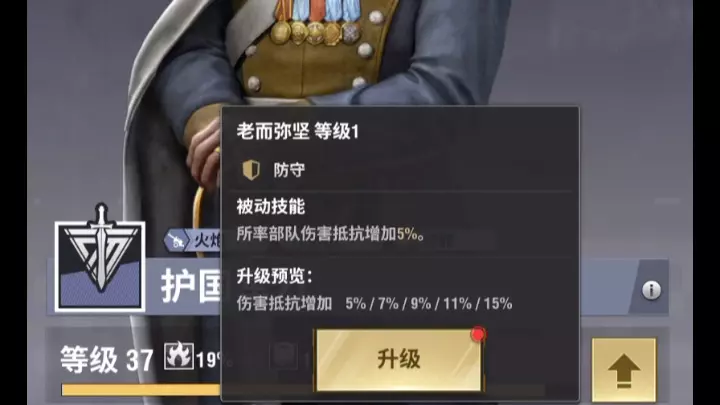Image resolution: width=720 pixels, height=405 pixels.
Task: Open the round info 'i' icon
Action: (x=651, y=290)
